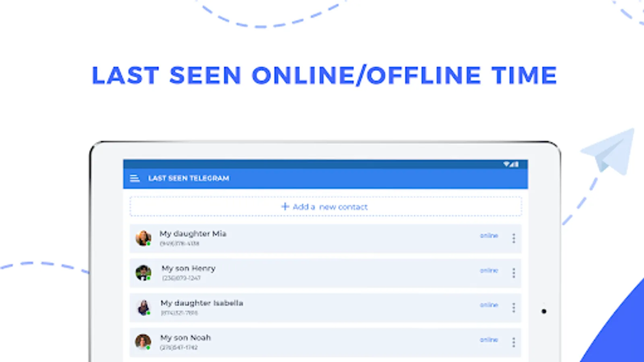
Task: Click the avatar of My son Noah
Action: click(143, 342)
